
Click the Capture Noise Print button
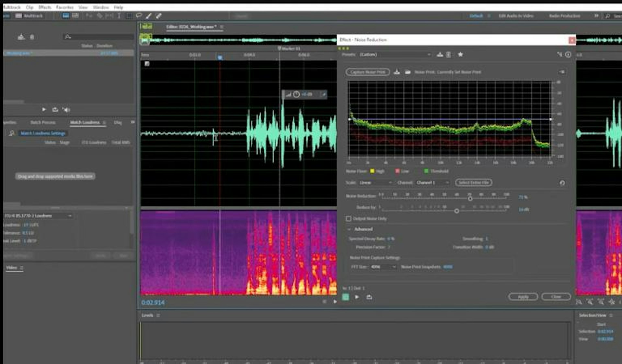coord(367,72)
